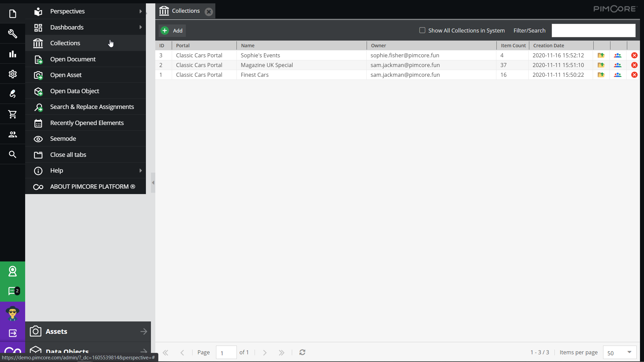
Task: Select the Finest Cars name cell
Action: 302,75
